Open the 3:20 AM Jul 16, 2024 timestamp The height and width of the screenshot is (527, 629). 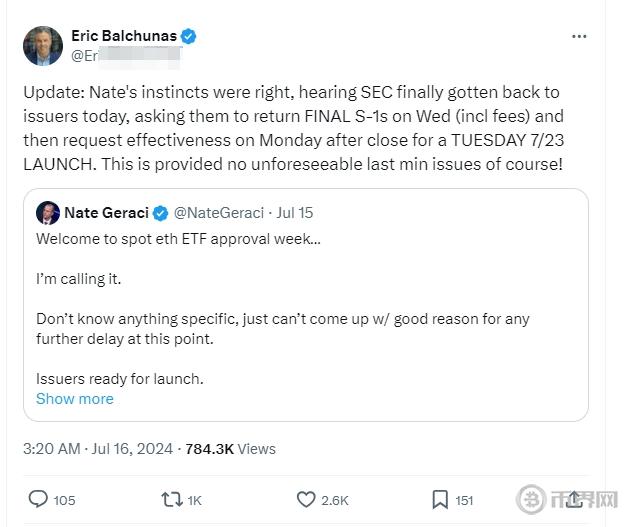tap(97, 449)
